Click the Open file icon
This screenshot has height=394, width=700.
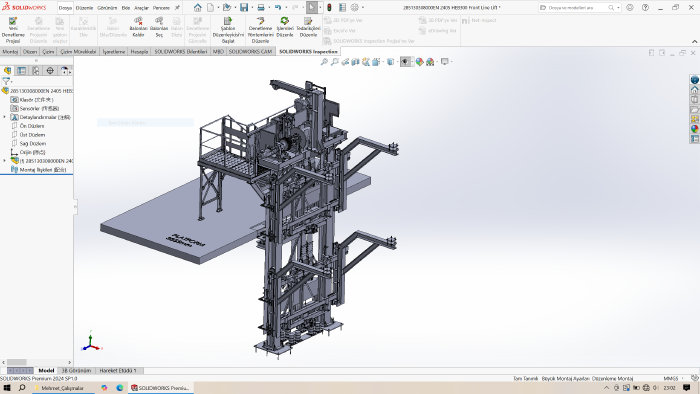tap(227, 8)
